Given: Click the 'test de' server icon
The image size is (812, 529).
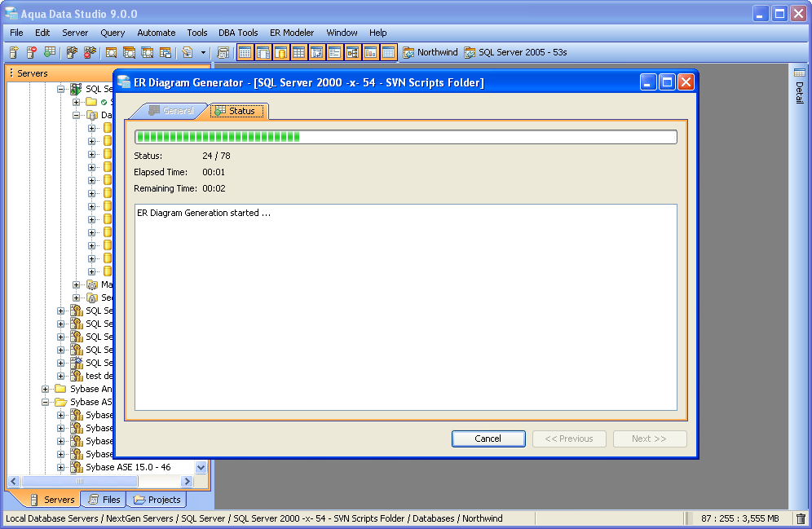Looking at the screenshot, I should (77, 376).
